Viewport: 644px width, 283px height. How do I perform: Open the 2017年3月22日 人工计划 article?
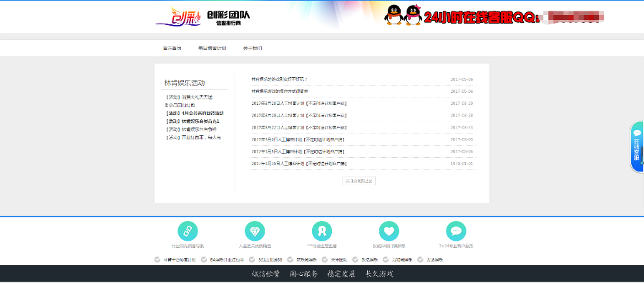(x=299, y=127)
